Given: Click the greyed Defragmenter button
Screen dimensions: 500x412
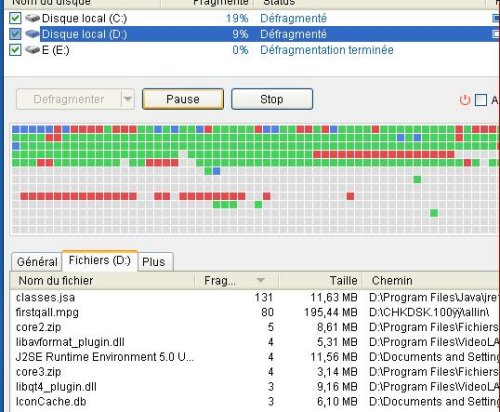Looking at the screenshot, I should coord(69,99).
